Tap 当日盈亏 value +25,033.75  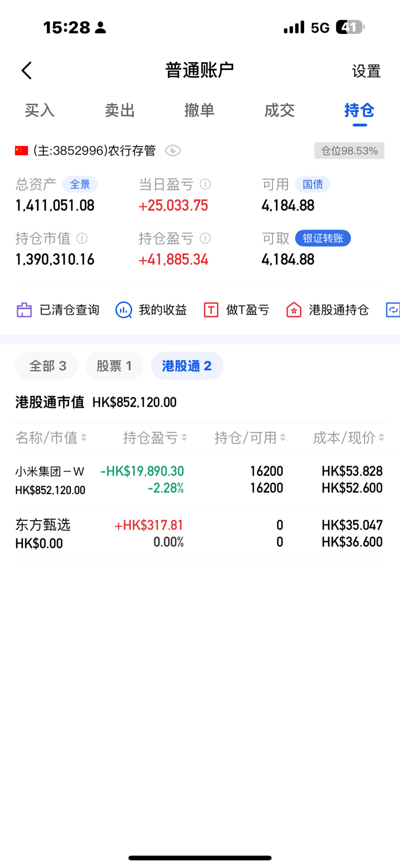[173, 205]
